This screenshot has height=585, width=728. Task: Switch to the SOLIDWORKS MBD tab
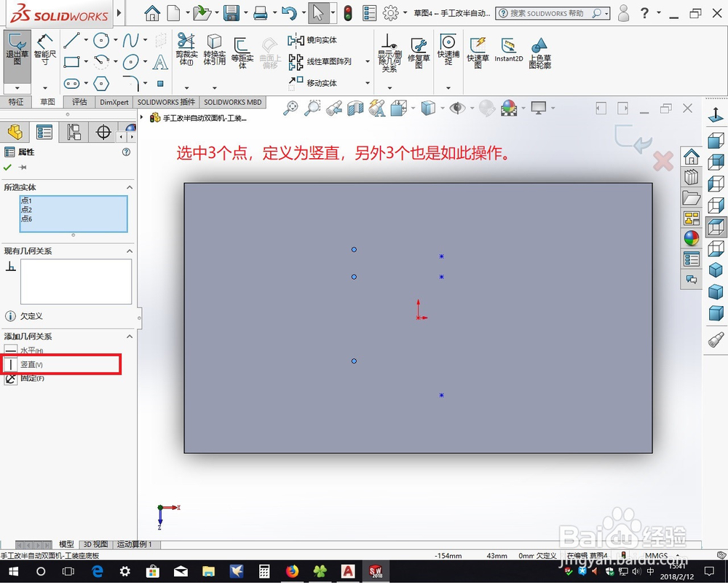(x=233, y=102)
